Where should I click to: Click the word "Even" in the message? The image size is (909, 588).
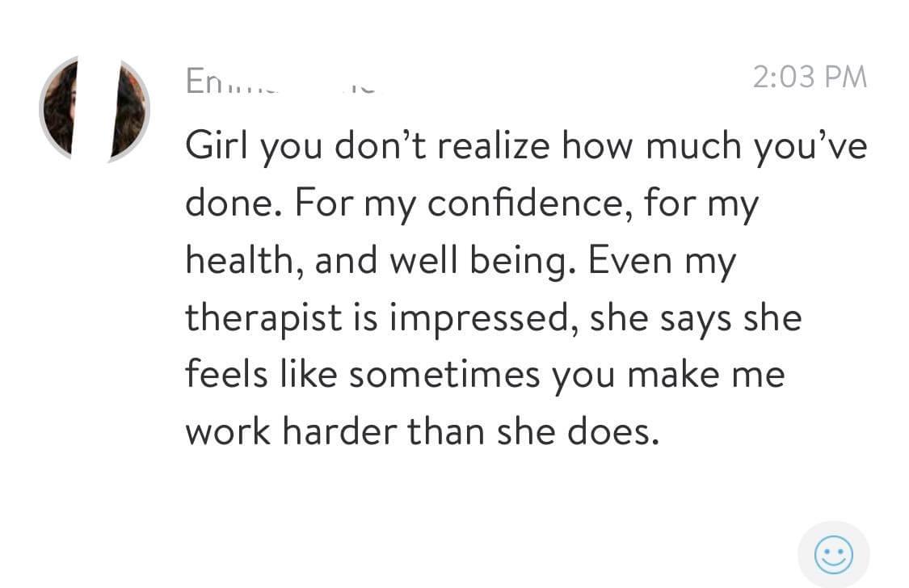[630, 261]
